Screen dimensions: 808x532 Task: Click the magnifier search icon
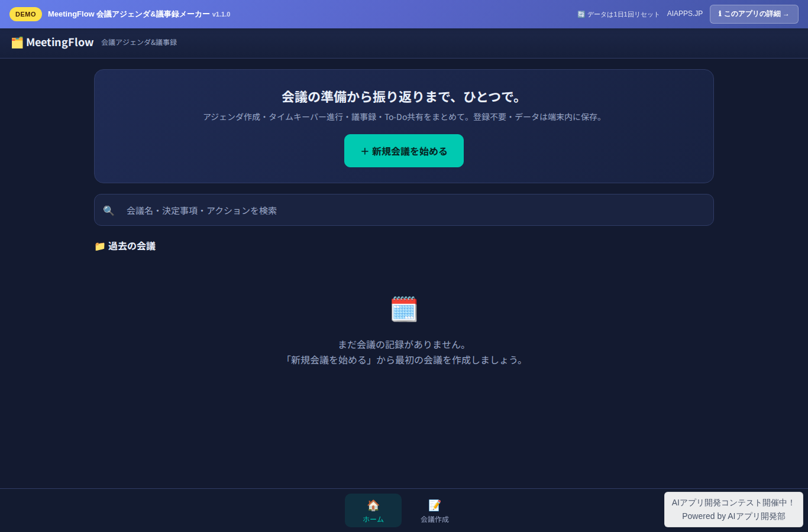109,210
